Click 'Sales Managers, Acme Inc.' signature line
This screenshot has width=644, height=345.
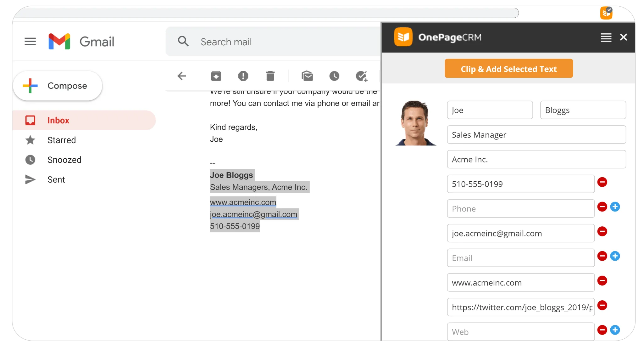(258, 187)
